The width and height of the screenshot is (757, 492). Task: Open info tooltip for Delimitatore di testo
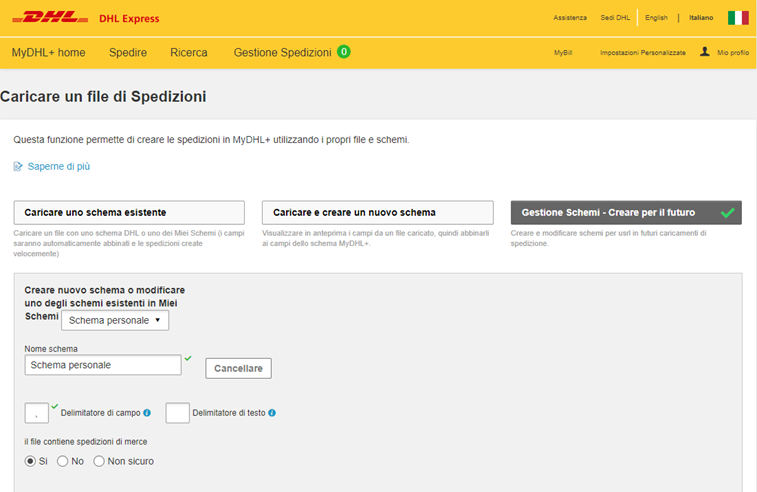272,412
